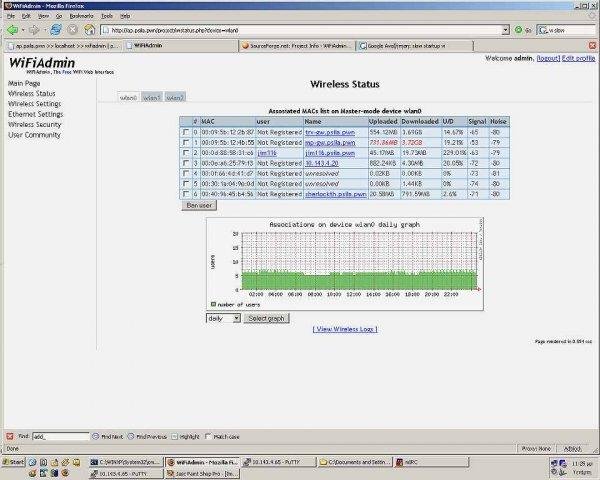Click the logout link

[548, 58]
